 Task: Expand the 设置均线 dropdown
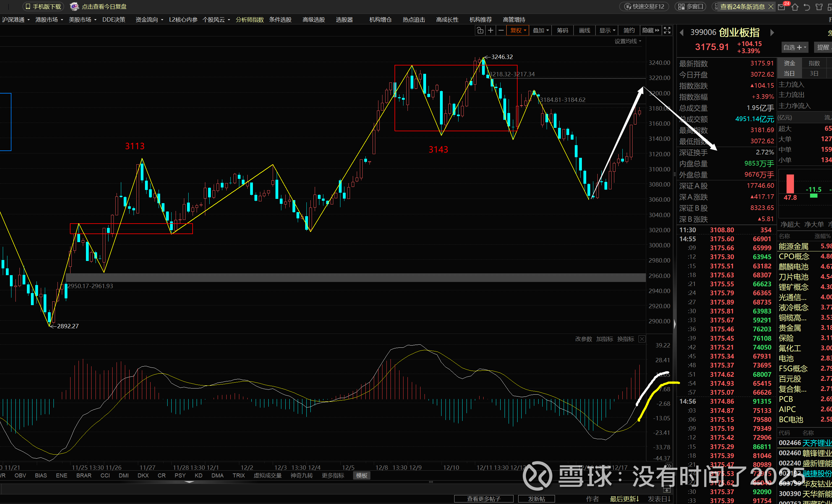[x=627, y=41]
